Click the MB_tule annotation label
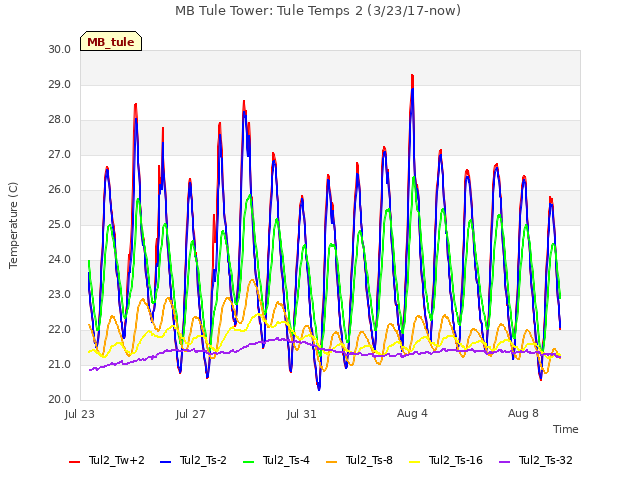640x480 pixels. pyautogui.click(x=111, y=41)
